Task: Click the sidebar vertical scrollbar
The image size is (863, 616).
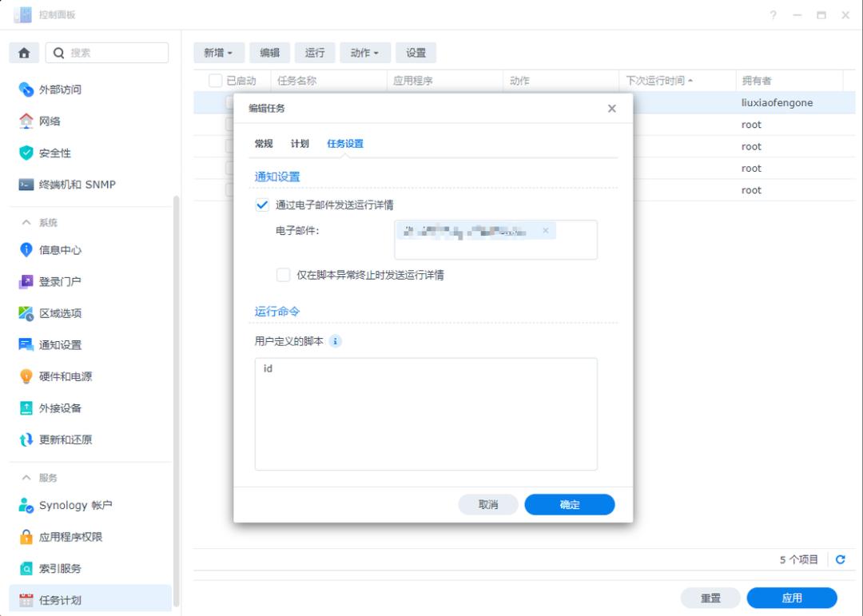Action: 177,402
